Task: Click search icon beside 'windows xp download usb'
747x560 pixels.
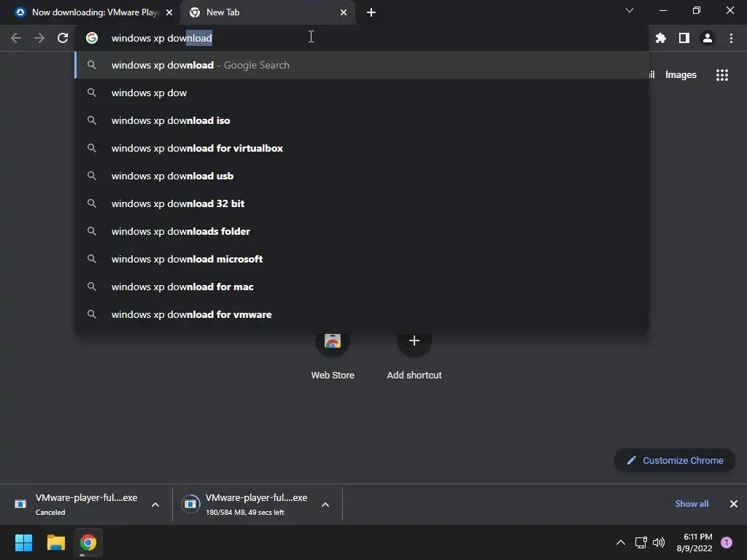Action: click(x=92, y=176)
